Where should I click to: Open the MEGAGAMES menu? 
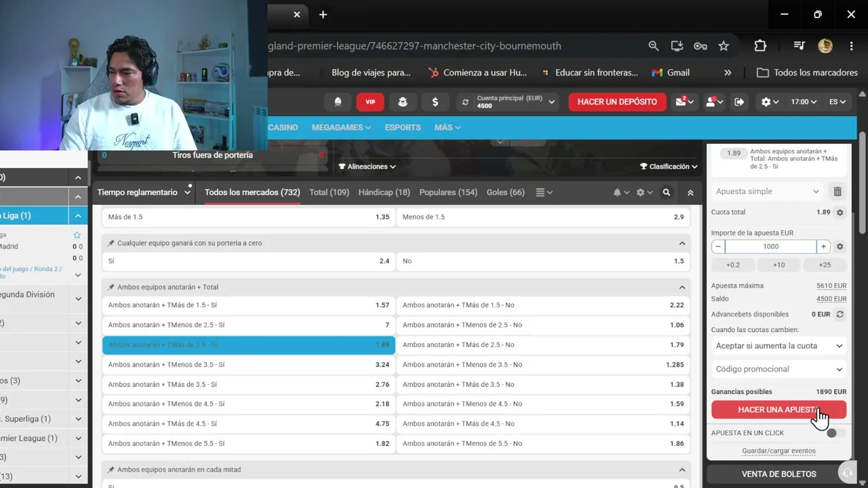pyautogui.click(x=341, y=127)
